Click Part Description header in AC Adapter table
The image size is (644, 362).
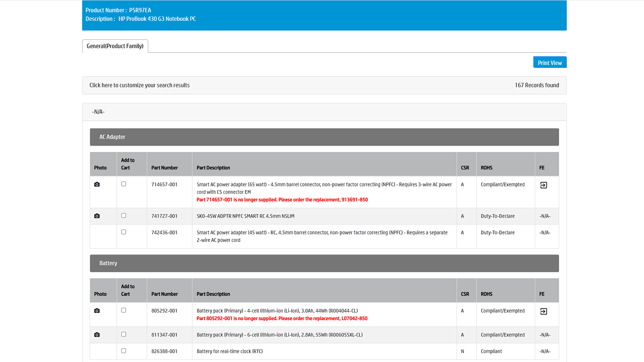(x=213, y=168)
